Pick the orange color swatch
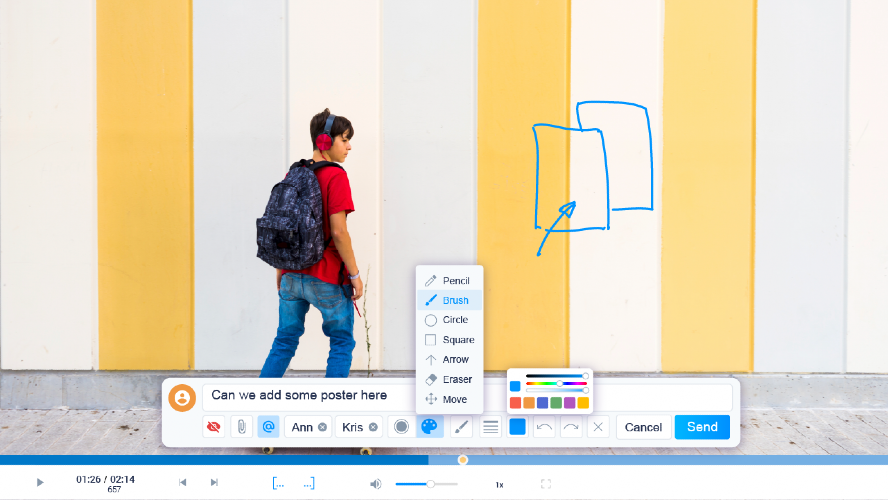888x500 pixels. coord(529,403)
